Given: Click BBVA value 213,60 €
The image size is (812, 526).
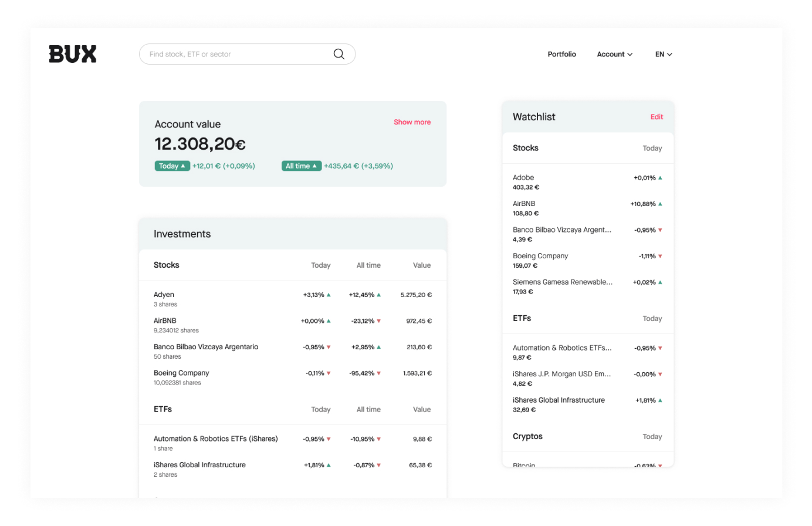Looking at the screenshot, I should click(419, 347).
